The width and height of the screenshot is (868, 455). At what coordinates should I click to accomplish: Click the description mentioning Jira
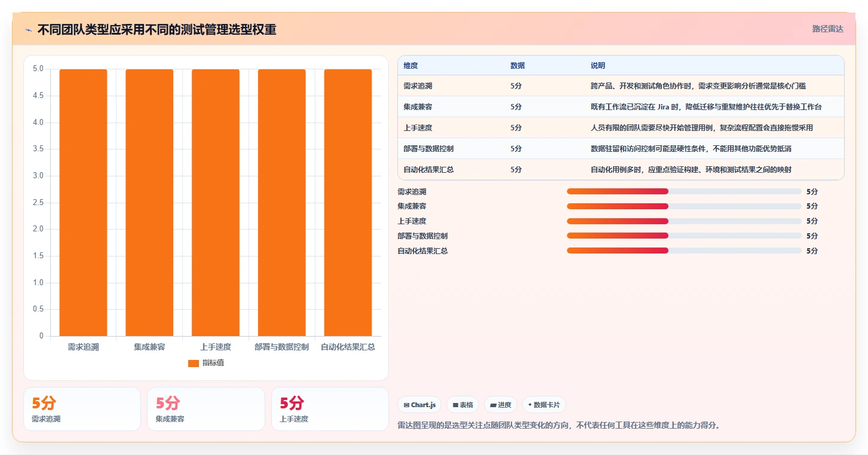click(x=706, y=107)
